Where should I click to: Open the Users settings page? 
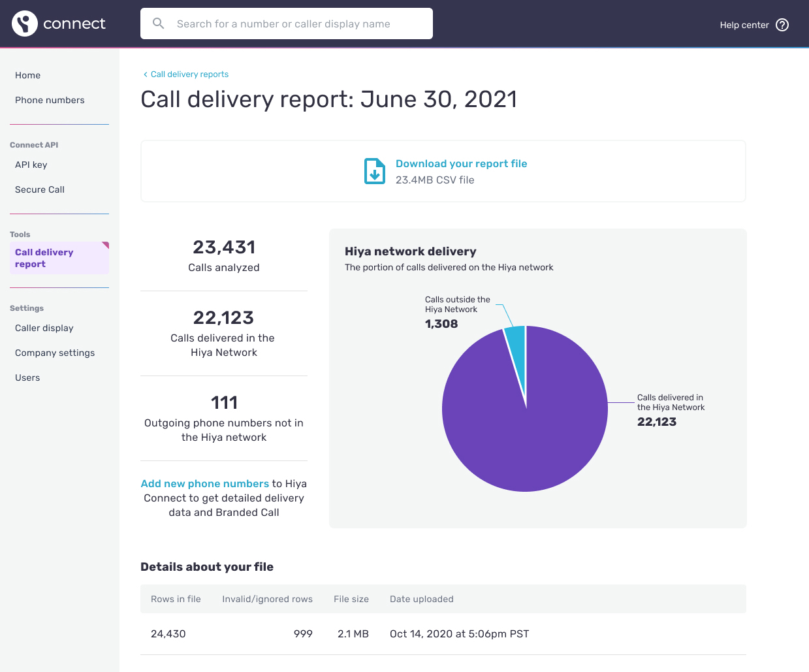pyautogui.click(x=27, y=377)
